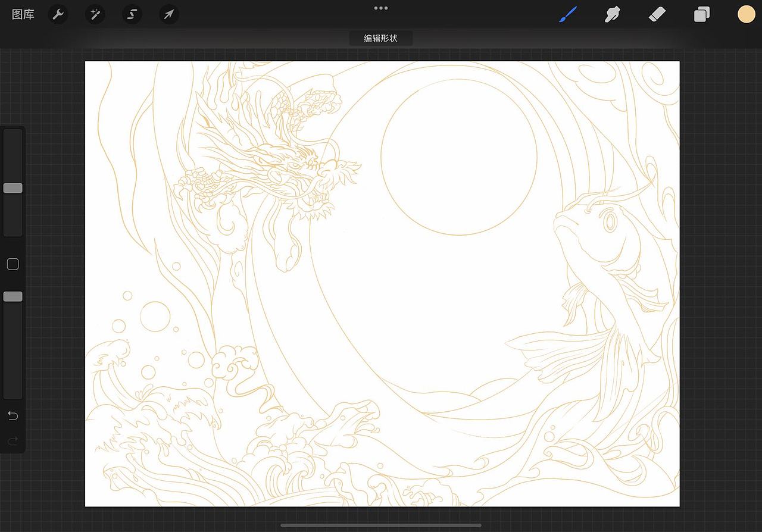Tap the iPad home indicator bar
Image resolution: width=762 pixels, height=532 pixels.
pyautogui.click(x=381, y=525)
